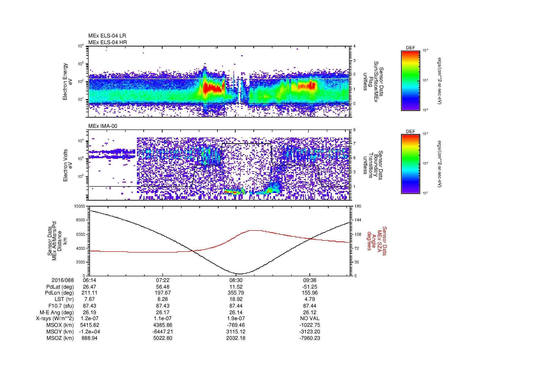Click the M-E Ang value 26.14
Screen dimensions: 555x392
[x=236, y=313]
